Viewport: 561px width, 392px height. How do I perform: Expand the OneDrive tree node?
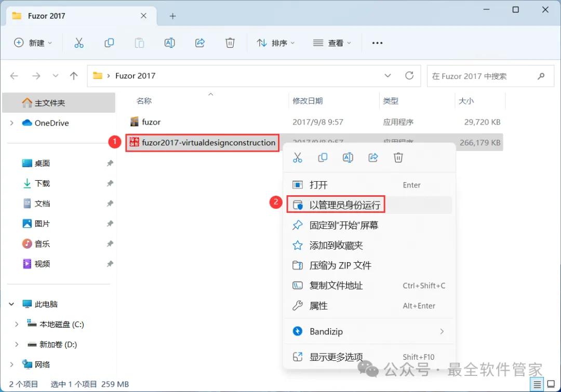pyautogui.click(x=12, y=123)
